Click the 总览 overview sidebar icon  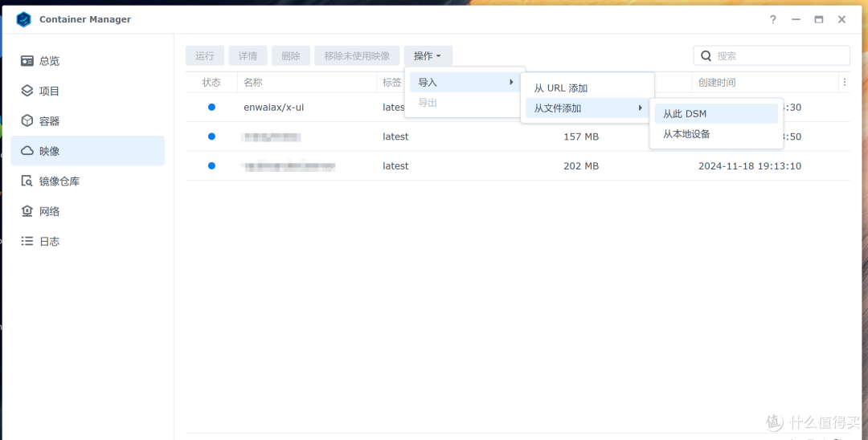(x=27, y=61)
